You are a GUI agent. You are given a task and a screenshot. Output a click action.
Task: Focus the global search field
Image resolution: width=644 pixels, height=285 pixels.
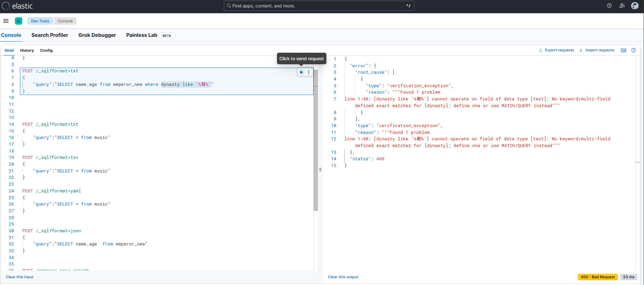pyautogui.click(x=319, y=6)
